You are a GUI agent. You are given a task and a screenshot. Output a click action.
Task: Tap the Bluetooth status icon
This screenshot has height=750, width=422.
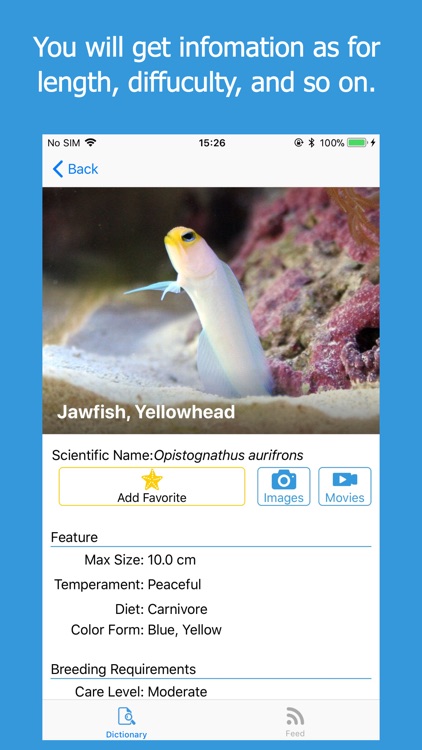click(x=311, y=143)
